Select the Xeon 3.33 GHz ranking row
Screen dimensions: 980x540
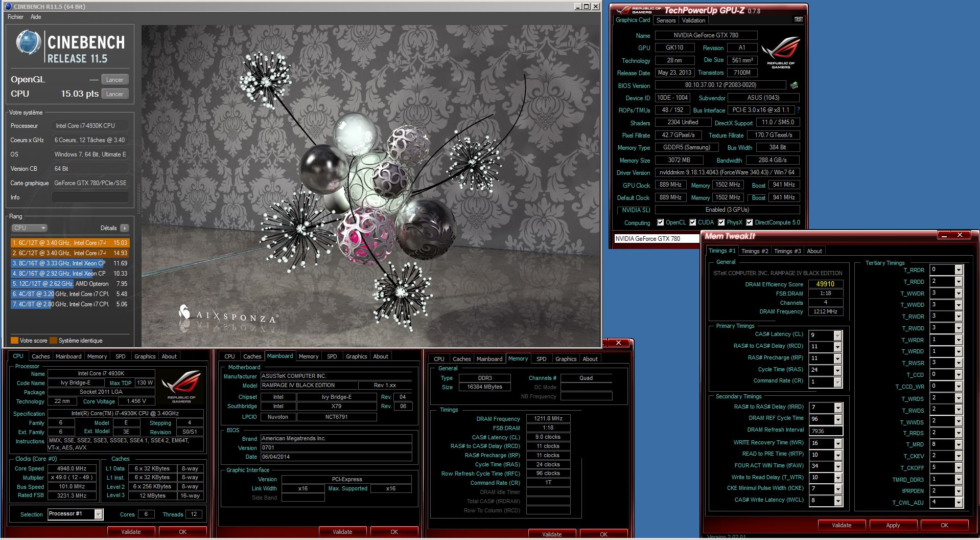70,263
